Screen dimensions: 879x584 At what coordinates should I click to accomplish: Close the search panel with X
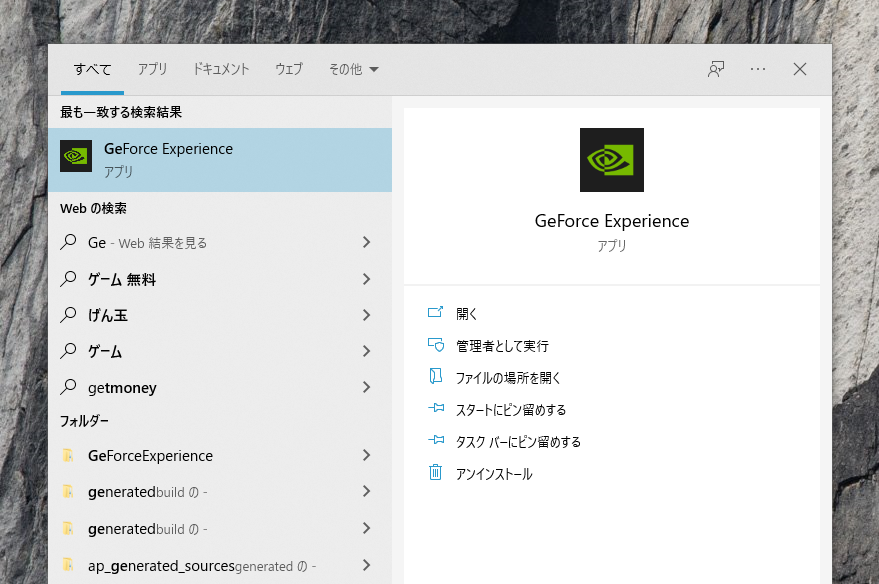[x=800, y=69]
